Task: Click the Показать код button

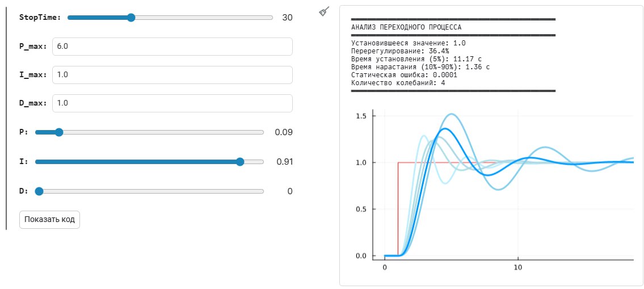Action: coord(50,220)
